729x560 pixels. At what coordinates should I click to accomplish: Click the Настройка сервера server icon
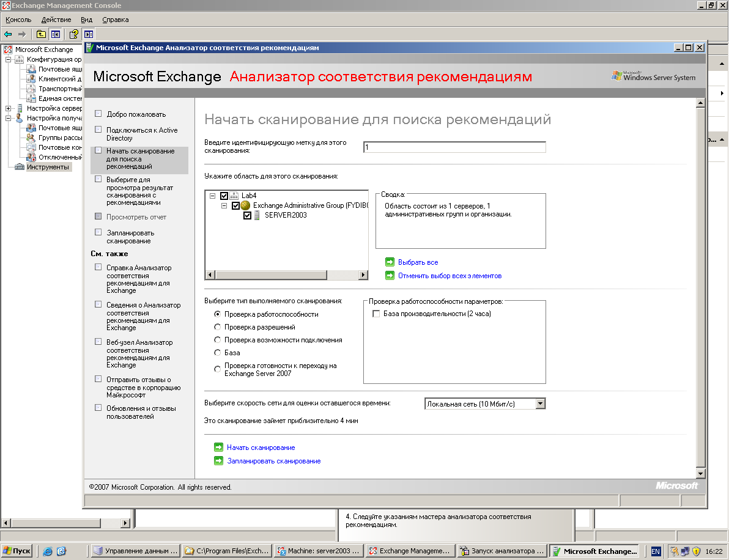point(20,108)
